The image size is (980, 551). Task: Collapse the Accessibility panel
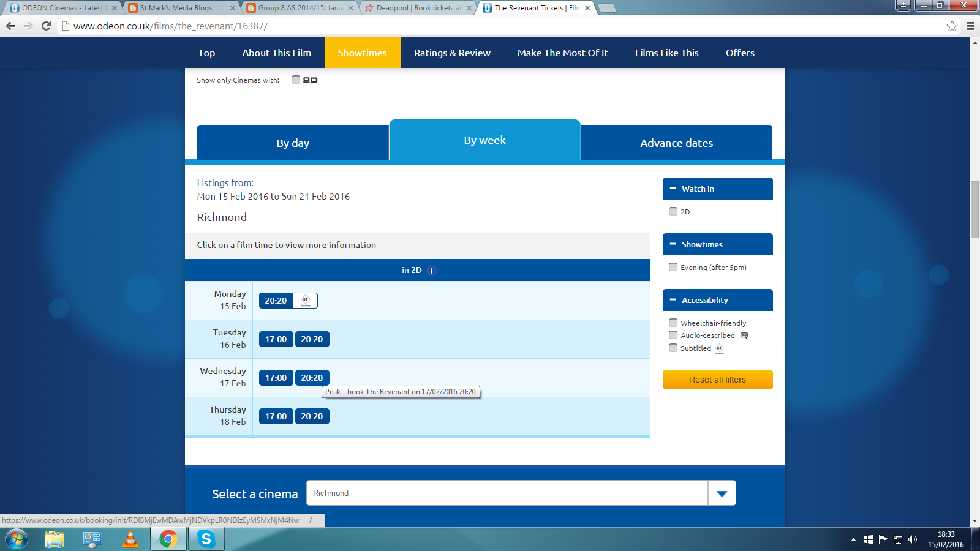click(x=718, y=300)
